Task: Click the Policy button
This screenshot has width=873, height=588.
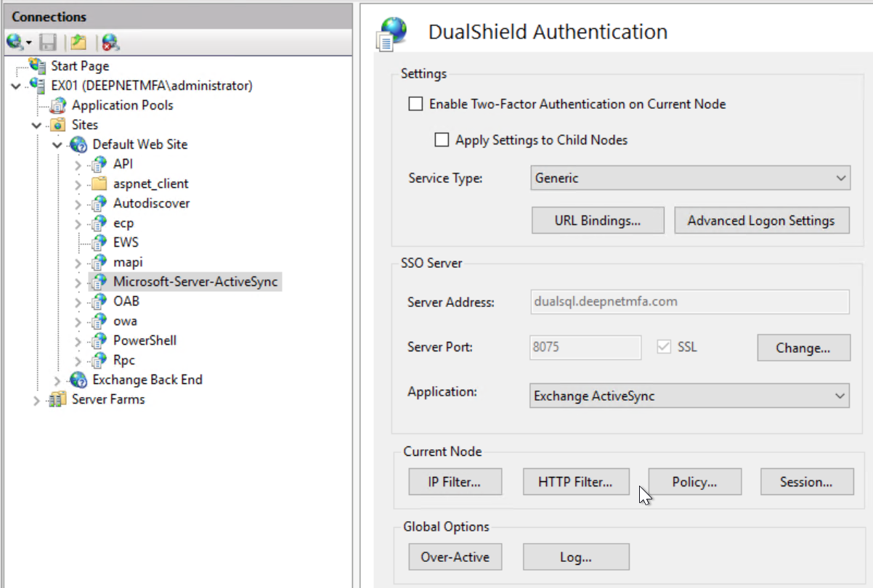Action: [x=694, y=482]
